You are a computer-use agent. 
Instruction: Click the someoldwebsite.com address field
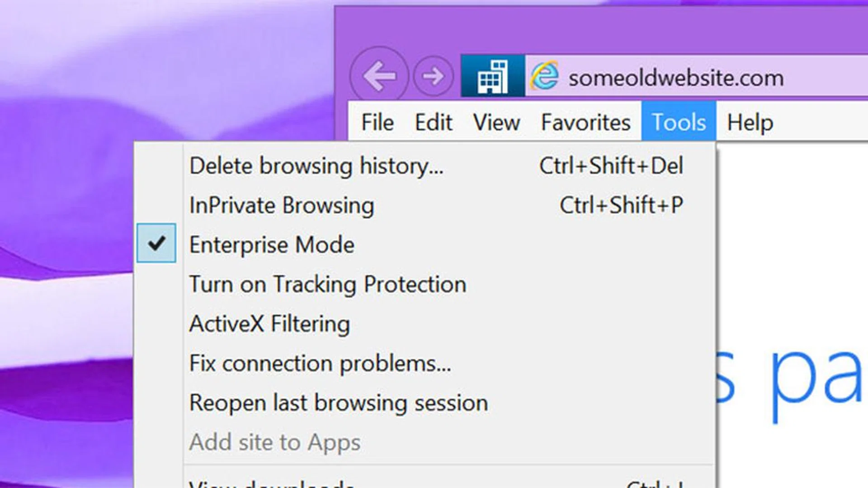click(676, 78)
